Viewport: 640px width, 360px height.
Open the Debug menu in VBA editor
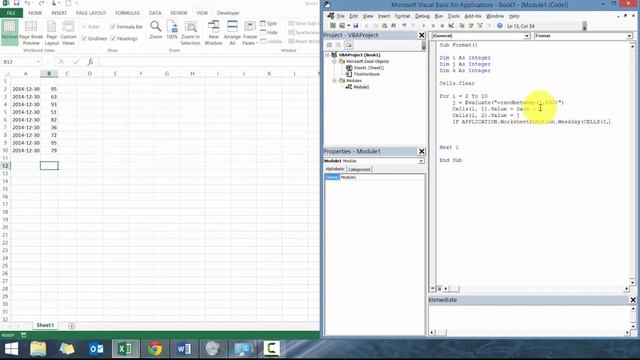422,16
